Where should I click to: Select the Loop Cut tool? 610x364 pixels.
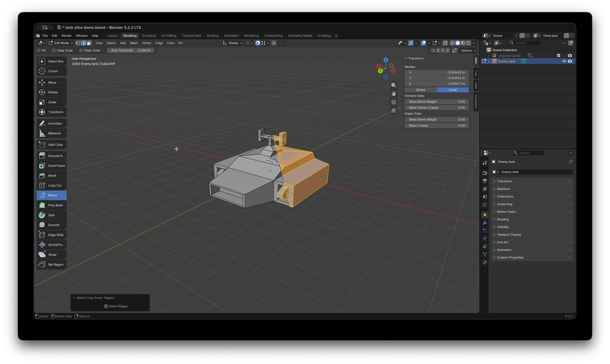[x=52, y=185]
